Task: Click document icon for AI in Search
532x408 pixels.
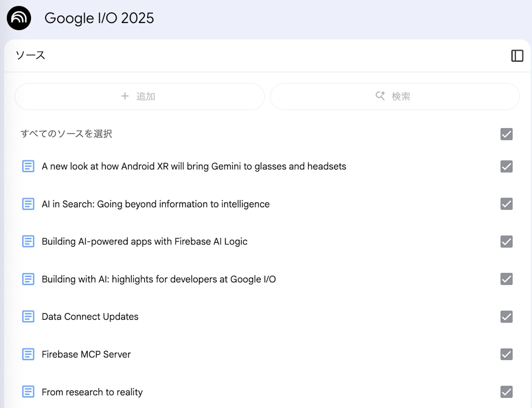Action: coord(28,204)
